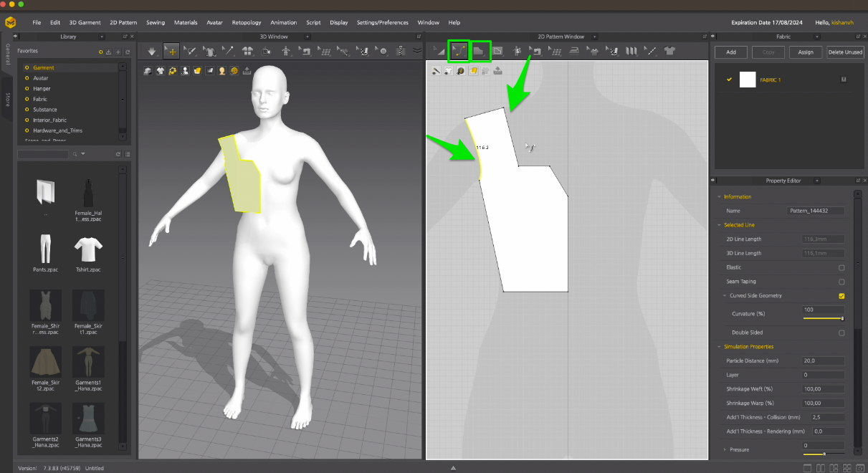Select the Simulate down-arrow tool in 3D toolbar
The image size is (868, 473).
pyautogui.click(x=152, y=51)
